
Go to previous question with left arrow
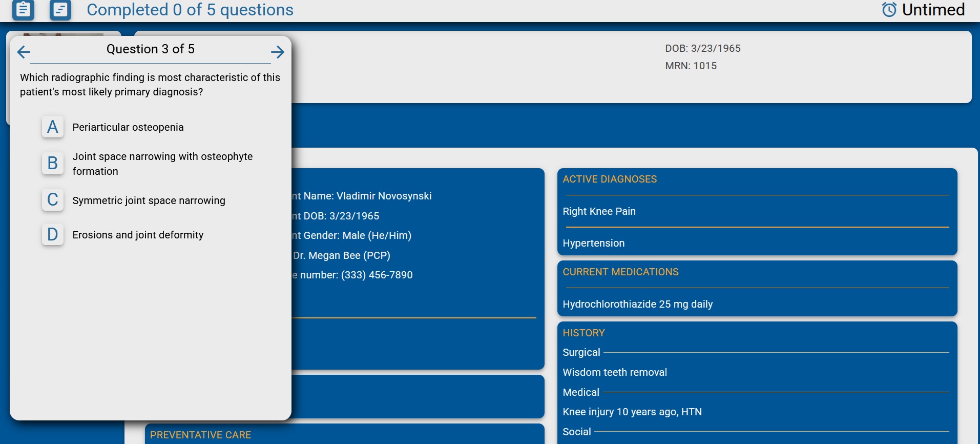pyautogui.click(x=24, y=52)
